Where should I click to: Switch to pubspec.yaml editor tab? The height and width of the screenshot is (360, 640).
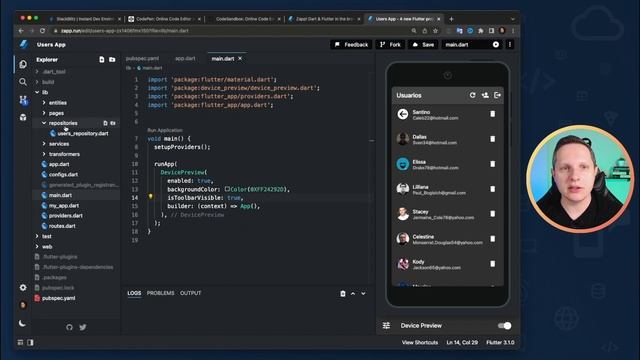(142, 59)
